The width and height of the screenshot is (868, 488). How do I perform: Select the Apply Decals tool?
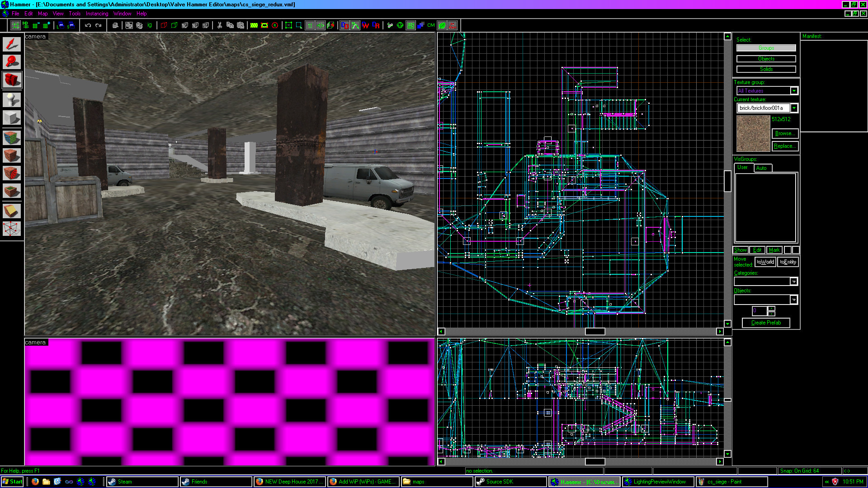click(x=12, y=174)
